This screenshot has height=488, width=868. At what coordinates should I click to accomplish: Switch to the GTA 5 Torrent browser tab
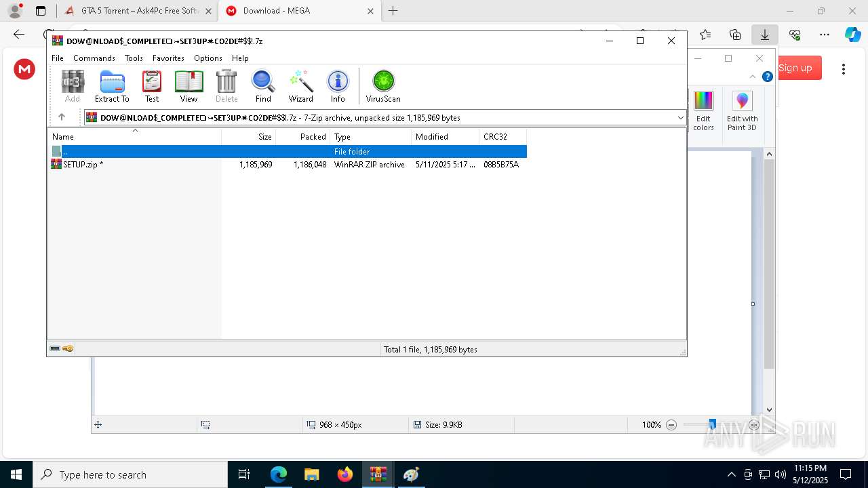click(x=138, y=11)
